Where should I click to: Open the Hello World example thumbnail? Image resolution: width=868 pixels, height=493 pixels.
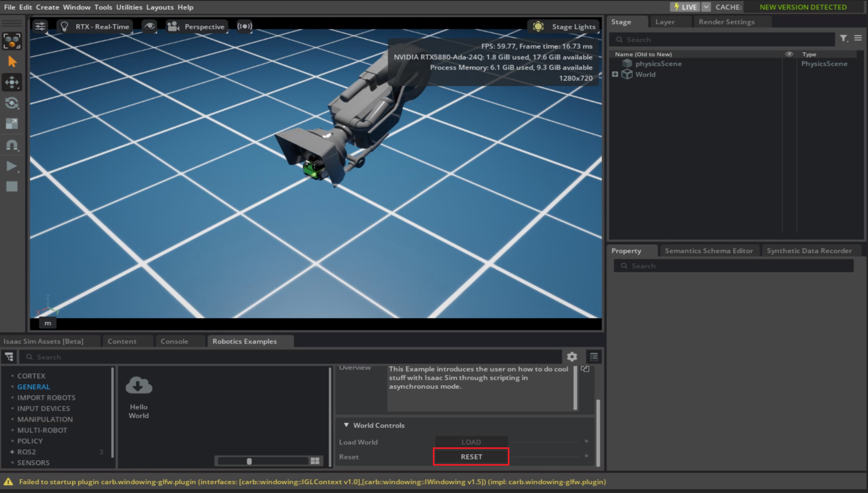(139, 397)
